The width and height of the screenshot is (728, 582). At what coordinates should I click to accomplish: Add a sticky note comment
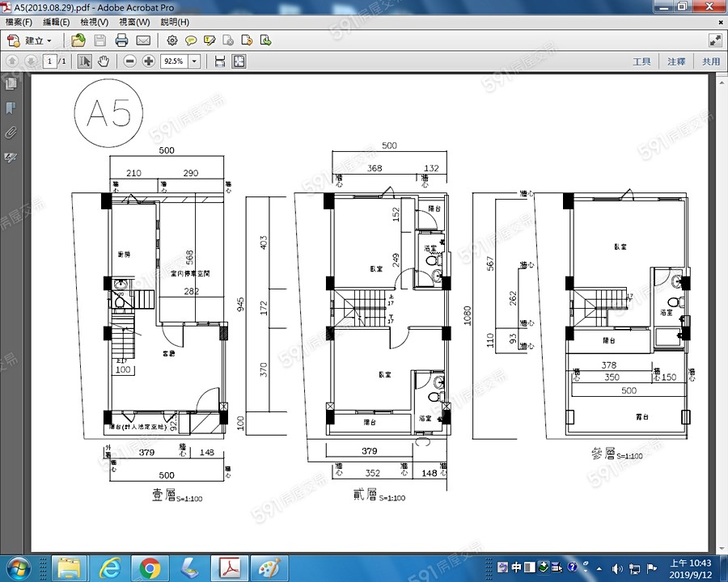point(191,40)
